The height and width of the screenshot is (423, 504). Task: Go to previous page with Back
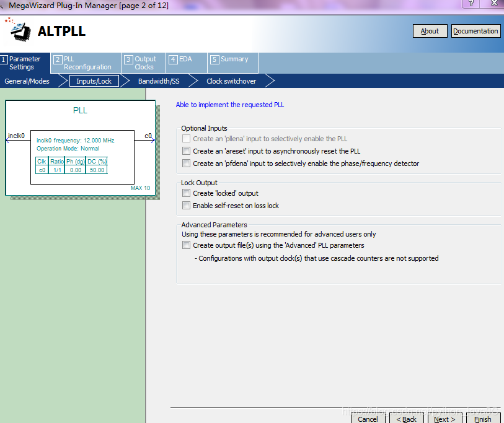406,419
